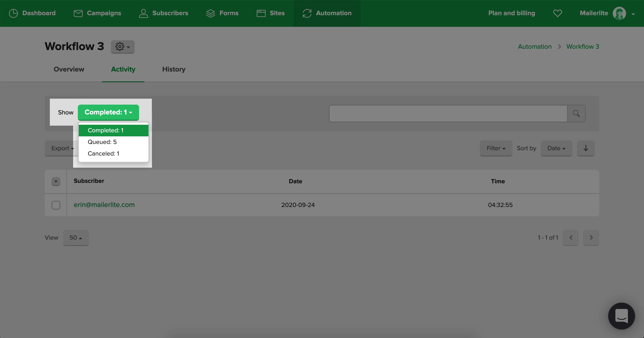
Task: Select Queued: 5 from the Show menu
Action: coord(102,142)
